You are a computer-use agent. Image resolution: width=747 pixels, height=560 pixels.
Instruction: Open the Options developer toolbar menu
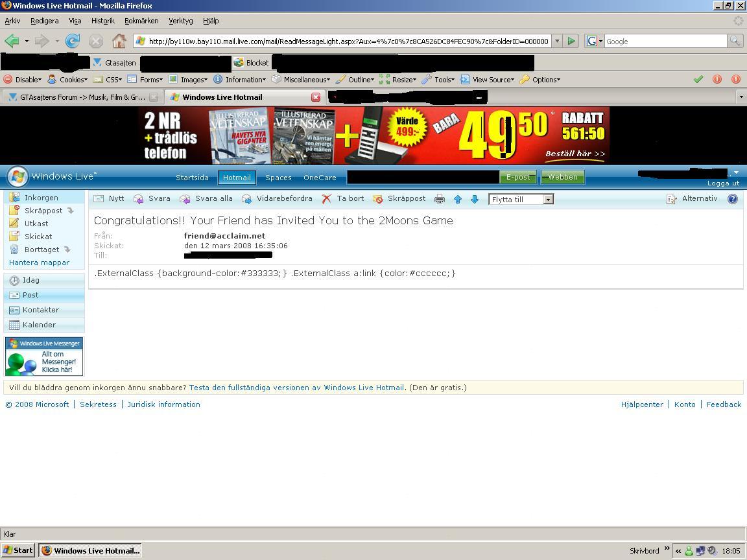pyautogui.click(x=540, y=80)
